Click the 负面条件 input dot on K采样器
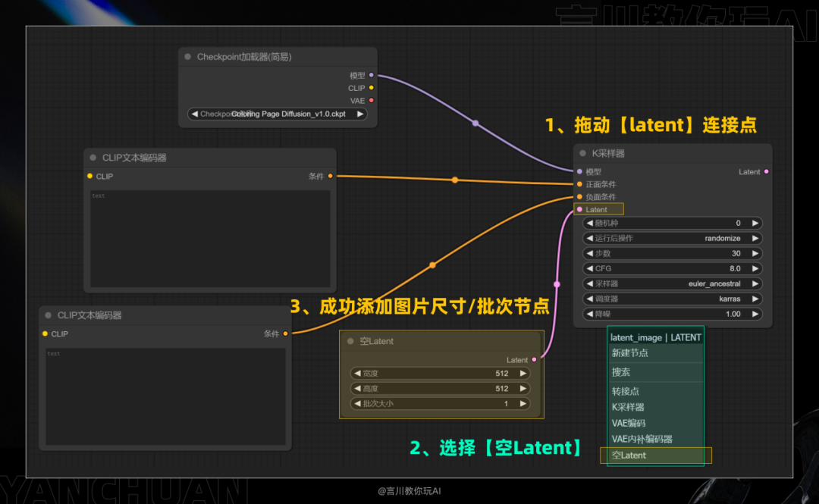The width and height of the screenshot is (819, 504). click(578, 196)
